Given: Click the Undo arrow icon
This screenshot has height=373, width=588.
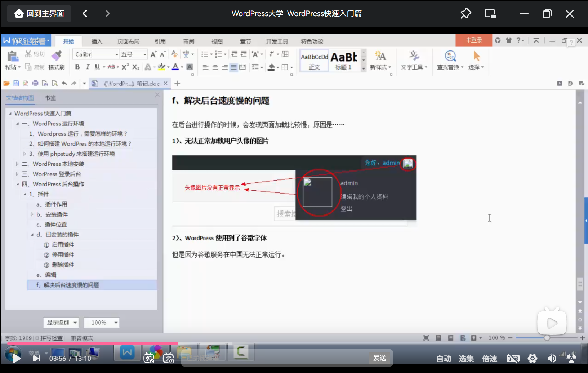Looking at the screenshot, I should (x=64, y=84).
